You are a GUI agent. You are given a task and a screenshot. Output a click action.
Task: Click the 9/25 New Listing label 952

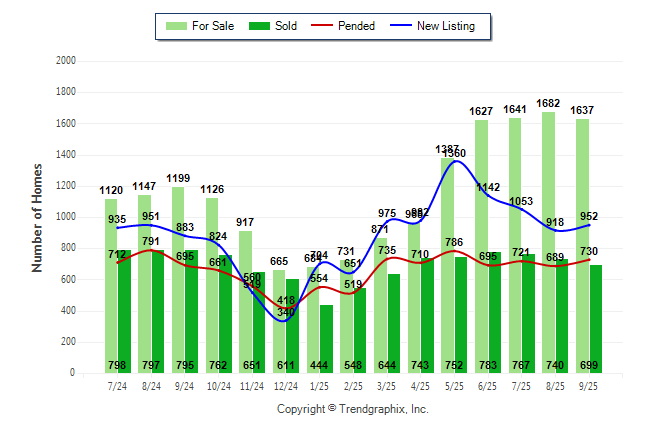(590, 216)
